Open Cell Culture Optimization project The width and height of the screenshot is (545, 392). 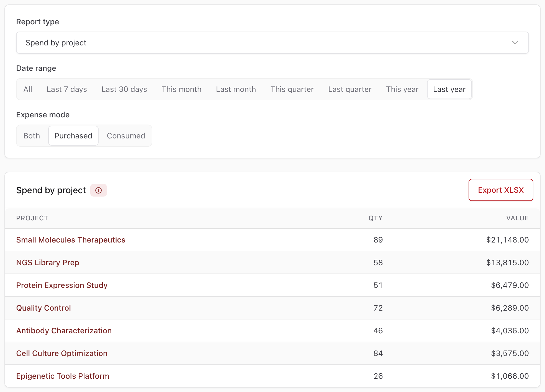point(62,353)
